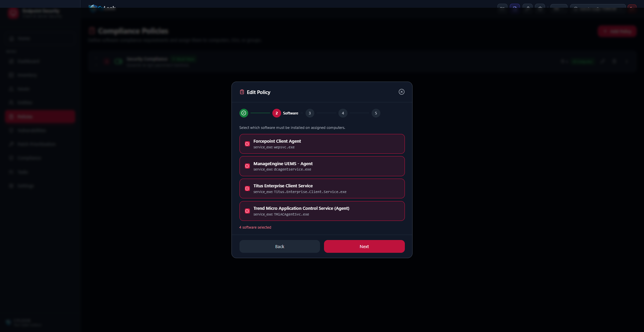
Task: Click the dcagentservice.exe service text
Action: [x=292, y=169]
